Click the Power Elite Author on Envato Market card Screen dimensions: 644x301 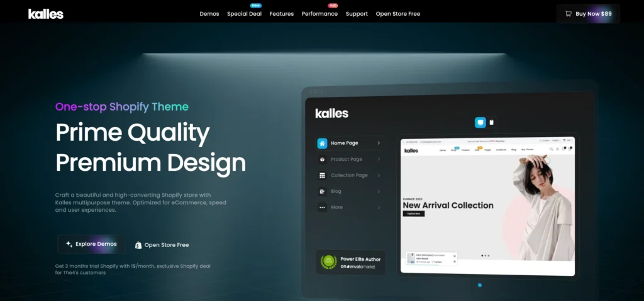350,263
